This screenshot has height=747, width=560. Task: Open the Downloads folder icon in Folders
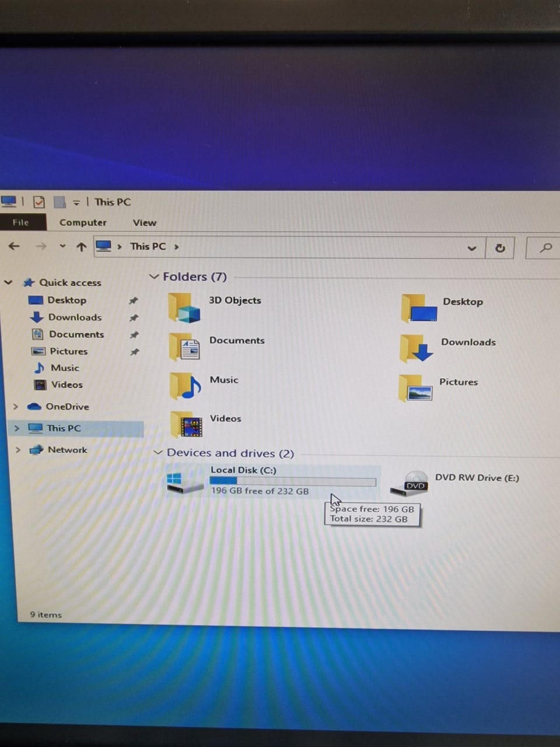tap(416, 348)
